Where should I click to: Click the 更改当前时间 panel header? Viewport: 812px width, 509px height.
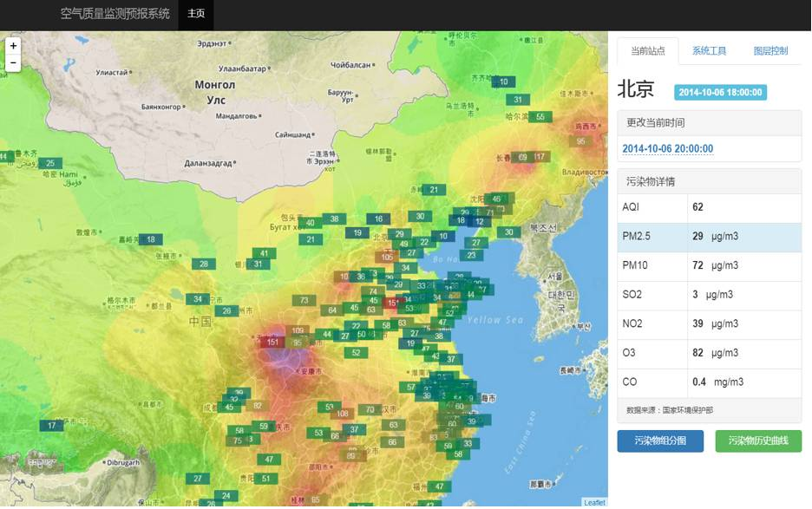click(709, 123)
